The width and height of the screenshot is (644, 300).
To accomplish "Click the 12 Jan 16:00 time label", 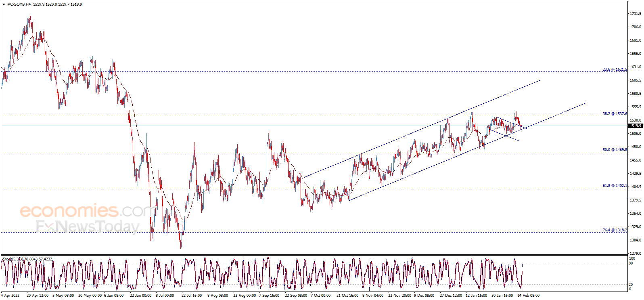I will point(477,295).
